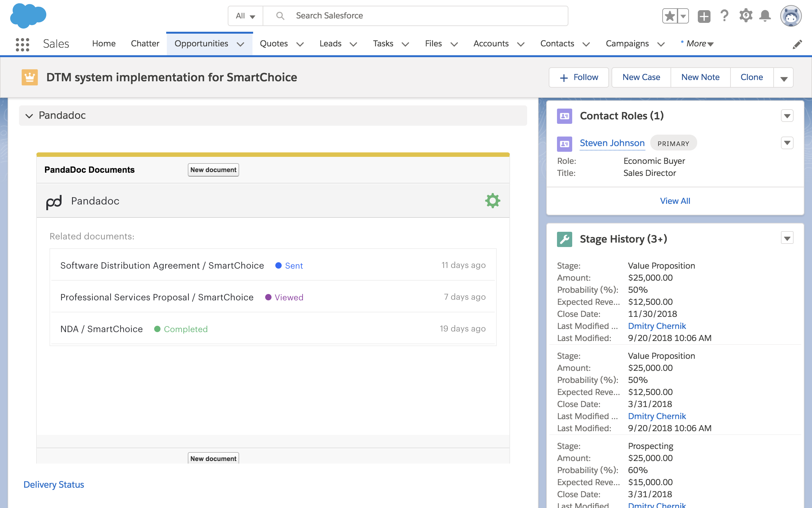Expand the Accounts tab chevron

click(x=521, y=44)
